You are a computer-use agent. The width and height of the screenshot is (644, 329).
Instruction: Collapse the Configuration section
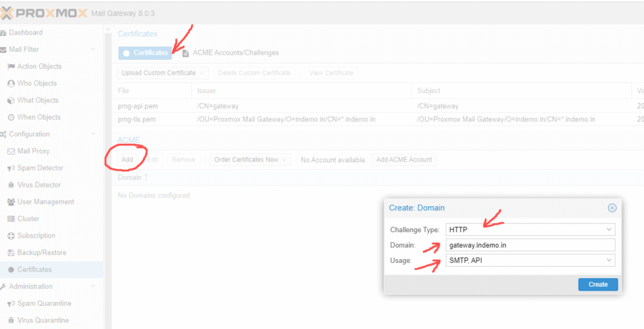click(x=93, y=135)
